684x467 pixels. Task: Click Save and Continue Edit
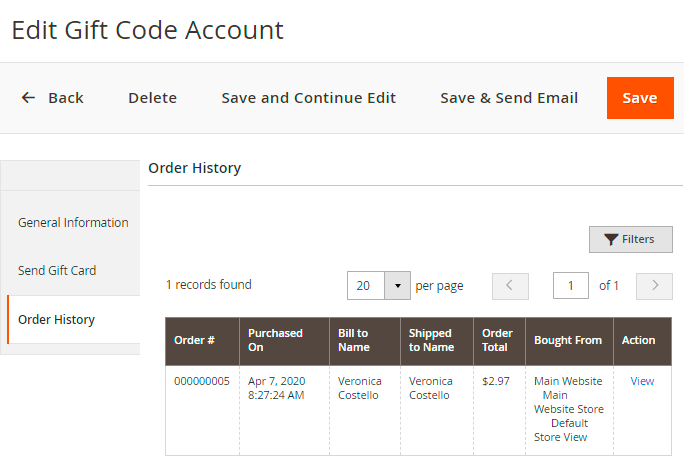point(308,98)
